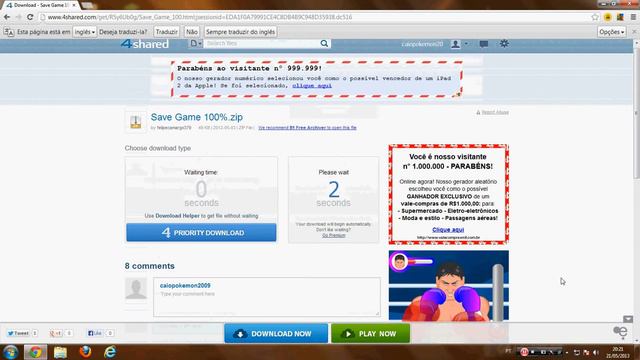Click the commenter avatar placeholder image
Viewport: 640px width, 360px height.
click(x=136, y=289)
